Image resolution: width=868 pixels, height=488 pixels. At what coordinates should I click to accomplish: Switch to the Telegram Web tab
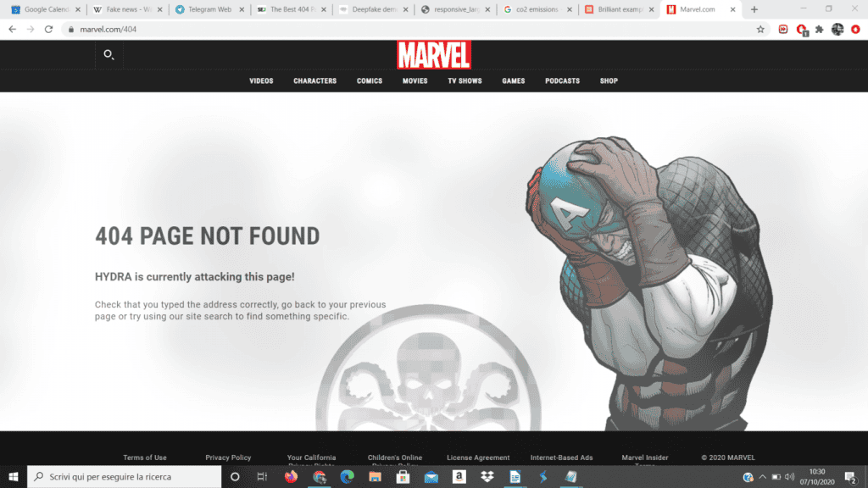210,9
